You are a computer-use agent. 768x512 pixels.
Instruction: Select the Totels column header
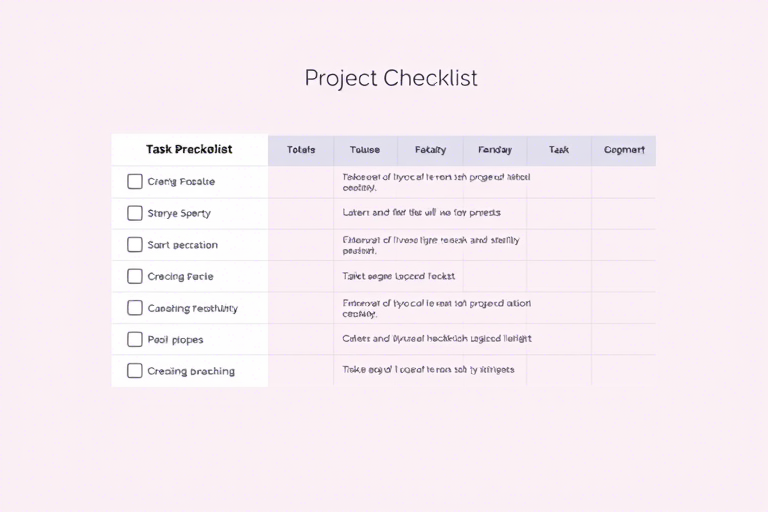point(301,150)
